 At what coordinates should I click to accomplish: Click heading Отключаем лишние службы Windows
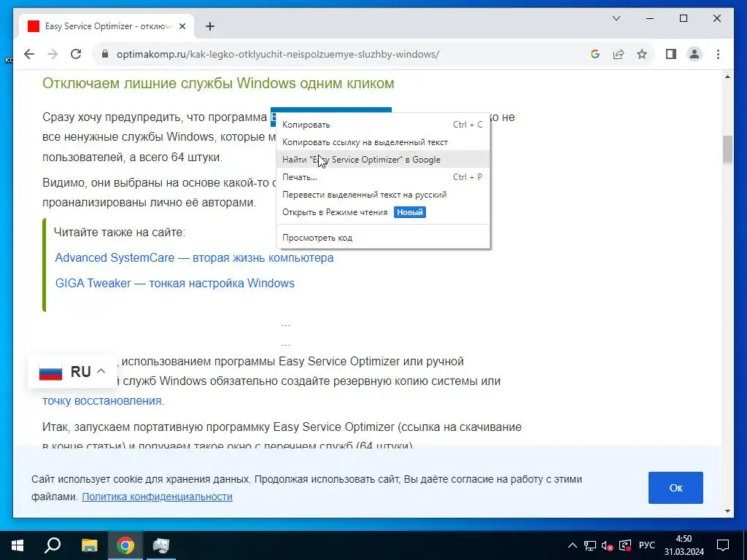click(x=218, y=83)
